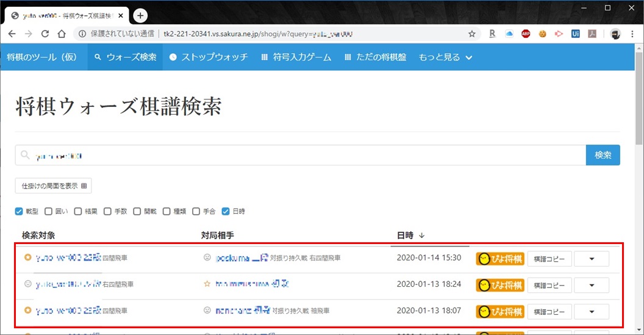
Task: Click 棋譜コピー for 2020-01-13 18:07 game
Action: coord(549,312)
